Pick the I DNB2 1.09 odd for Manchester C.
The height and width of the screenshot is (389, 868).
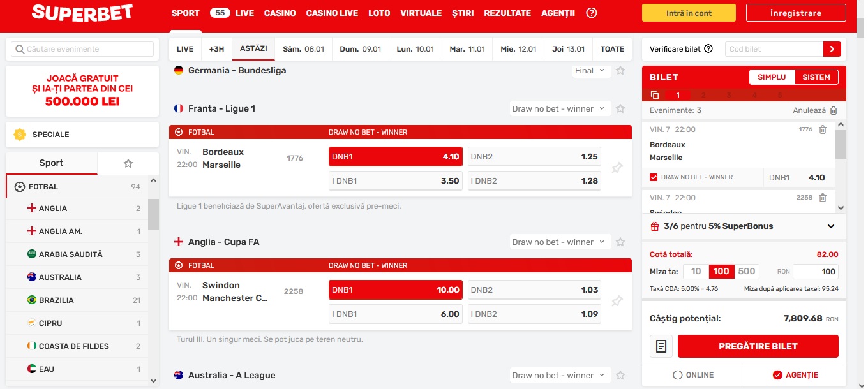(x=534, y=314)
